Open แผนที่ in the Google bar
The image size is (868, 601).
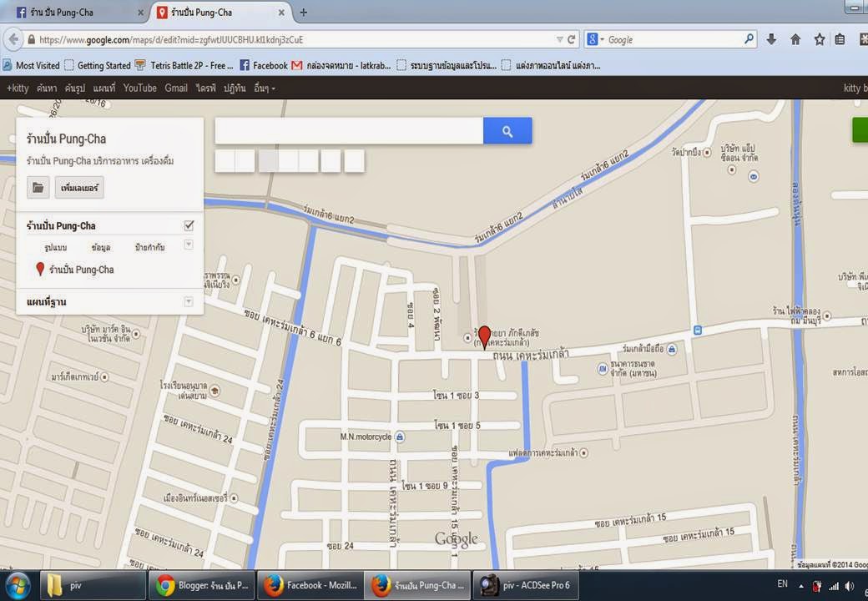pos(104,88)
